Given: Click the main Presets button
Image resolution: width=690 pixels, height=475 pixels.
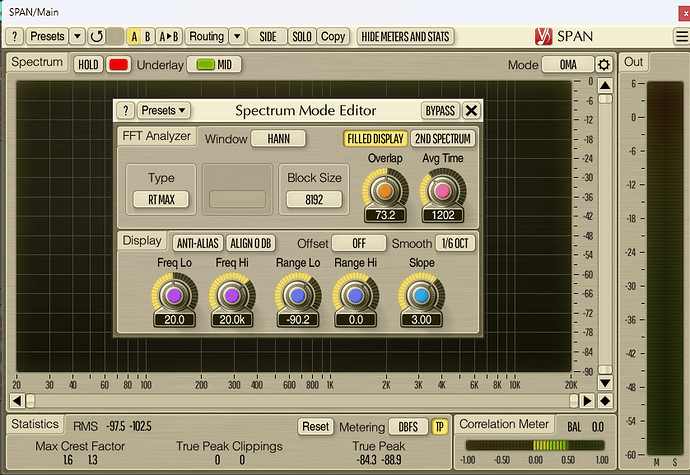Looking at the screenshot, I should 47,37.
